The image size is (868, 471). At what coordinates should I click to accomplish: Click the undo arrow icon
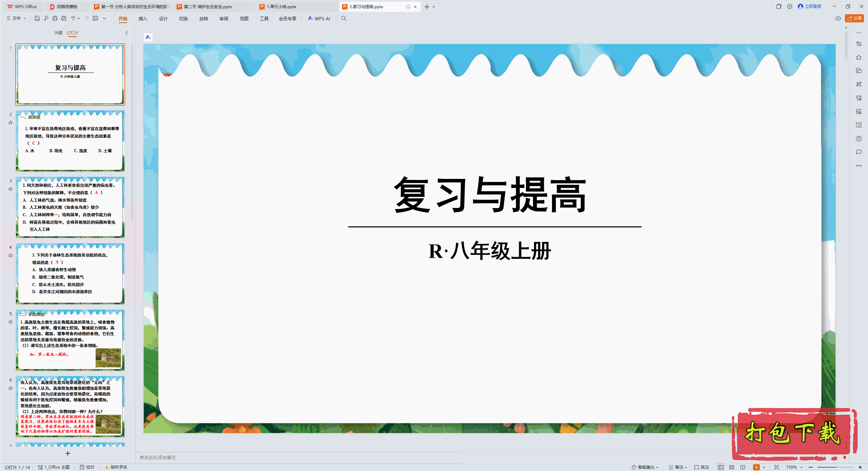pos(73,18)
